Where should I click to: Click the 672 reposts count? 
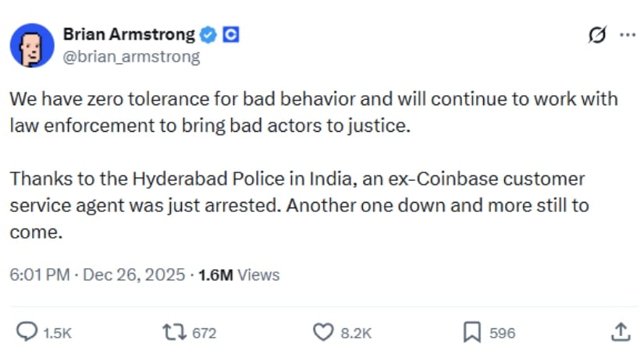pyautogui.click(x=204, y=333)
